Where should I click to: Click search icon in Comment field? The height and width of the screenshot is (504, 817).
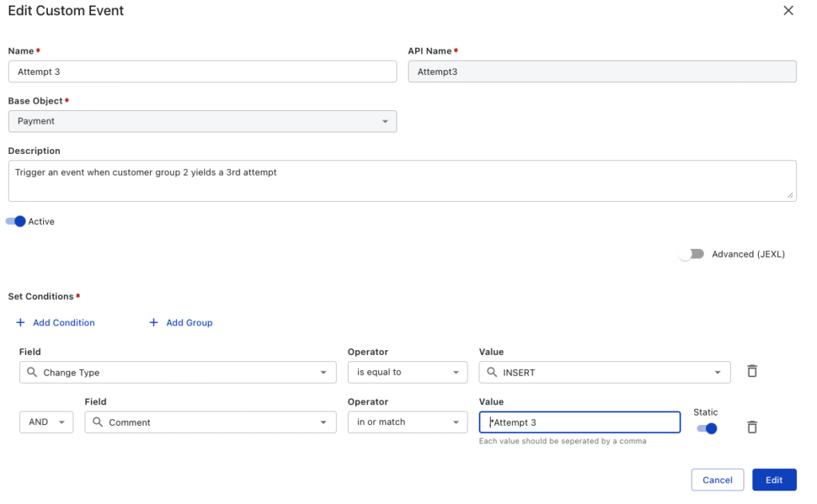97,423
